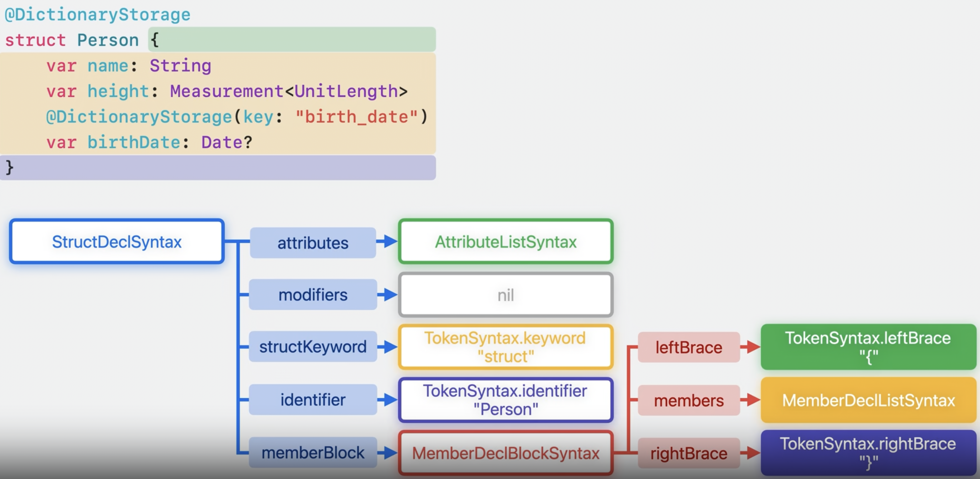Click the MemberDeclBlockSyntax red box
The height and width of the screenshot is (479, 980).
pos(505,453)
